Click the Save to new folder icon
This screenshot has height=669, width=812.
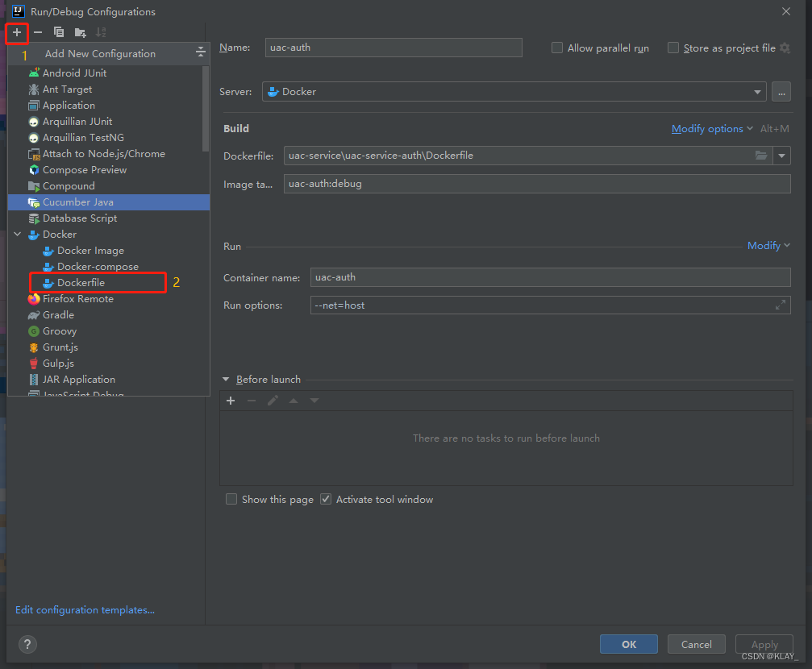pos(80,32)
